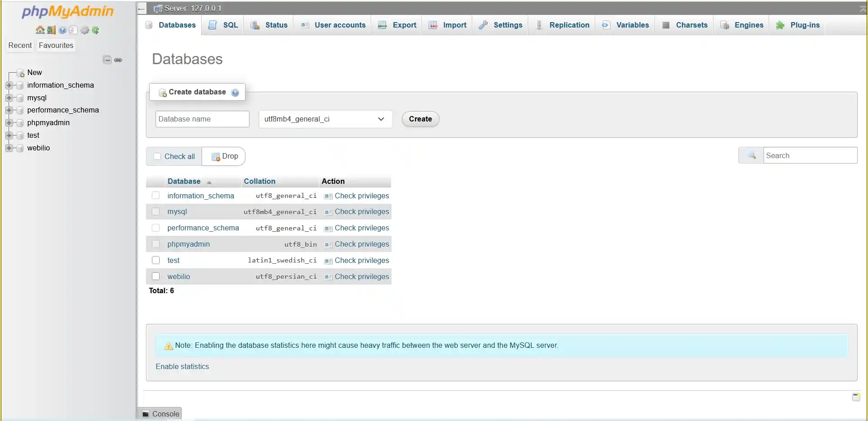Viewport: 868px width, 421px height.
Task: Open navigation panel settings gear icon
Action: click(85, 30)
